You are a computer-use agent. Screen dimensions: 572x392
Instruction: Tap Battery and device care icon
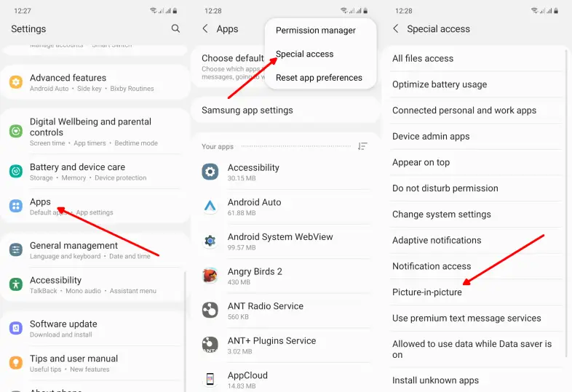click(x=16, y=171)
